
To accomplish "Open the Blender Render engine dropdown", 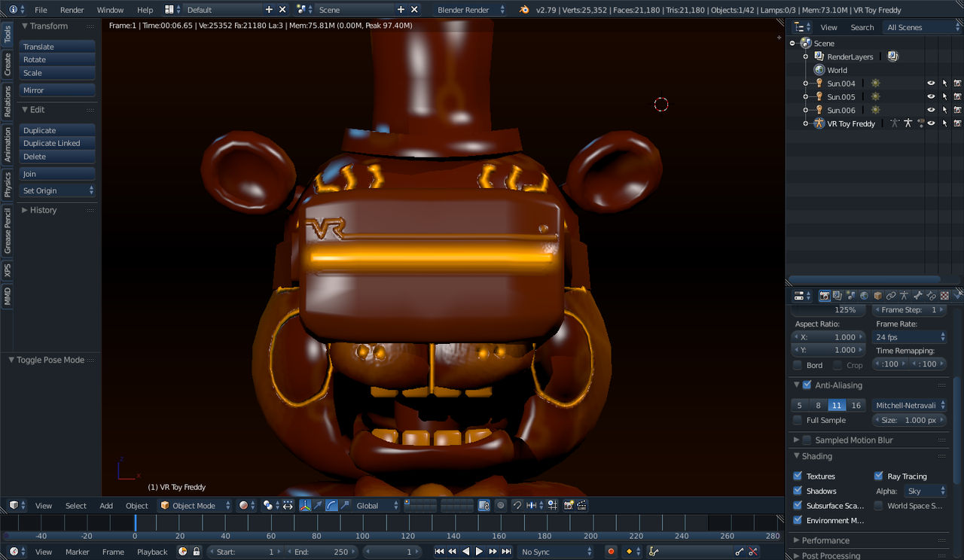I will (x=472, y=10).
